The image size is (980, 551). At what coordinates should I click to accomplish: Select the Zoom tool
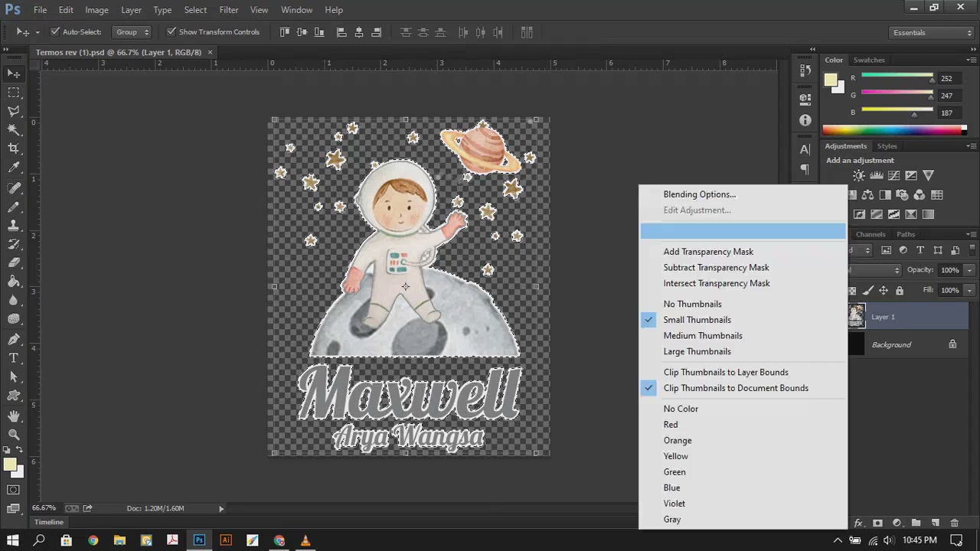click(14, 434)
